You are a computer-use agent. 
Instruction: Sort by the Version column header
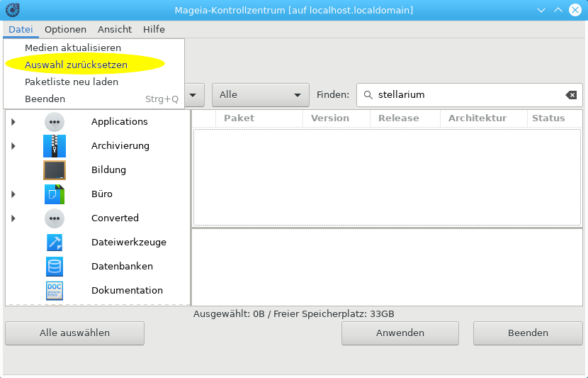tap(337, 118)
